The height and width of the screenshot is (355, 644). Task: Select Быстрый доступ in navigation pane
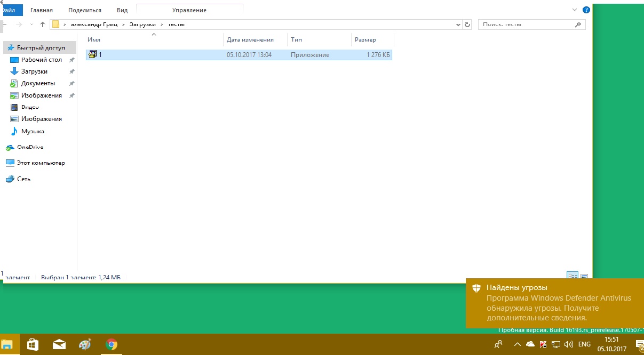[40, 47]
